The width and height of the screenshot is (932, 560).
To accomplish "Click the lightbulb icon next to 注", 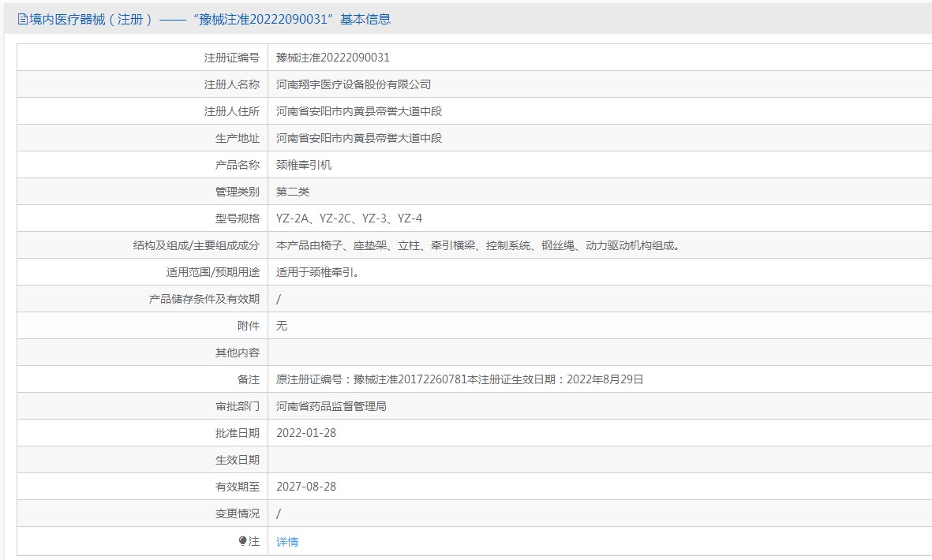I will [242, 541].
